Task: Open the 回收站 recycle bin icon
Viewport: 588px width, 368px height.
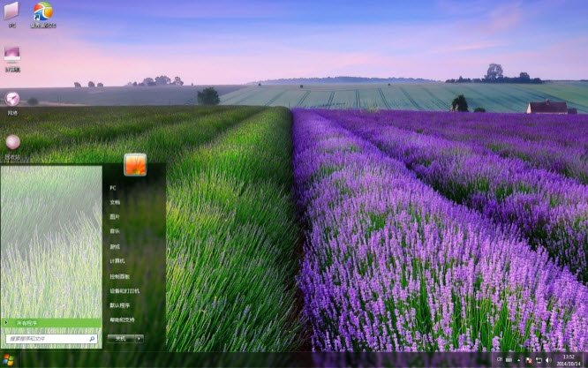Action: coord(12,142)
